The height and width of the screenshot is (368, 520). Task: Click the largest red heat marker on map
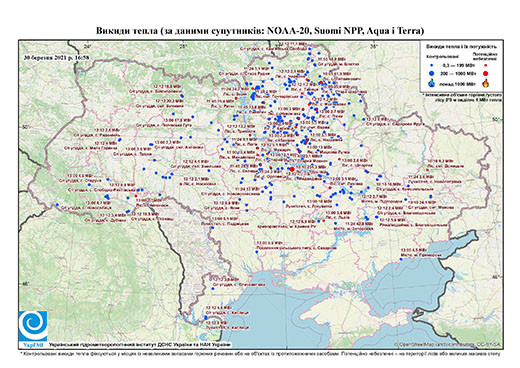pos(292,169)
